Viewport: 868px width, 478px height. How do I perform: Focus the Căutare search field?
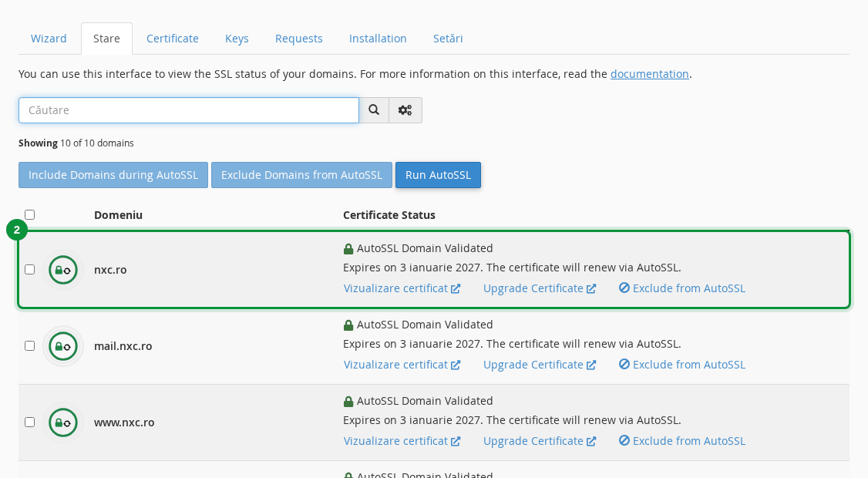(x=189, y=110)
